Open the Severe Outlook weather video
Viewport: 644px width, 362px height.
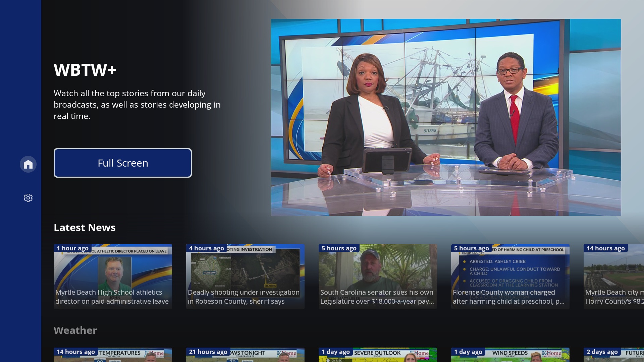pyautogui.click(x=378, y=355)
